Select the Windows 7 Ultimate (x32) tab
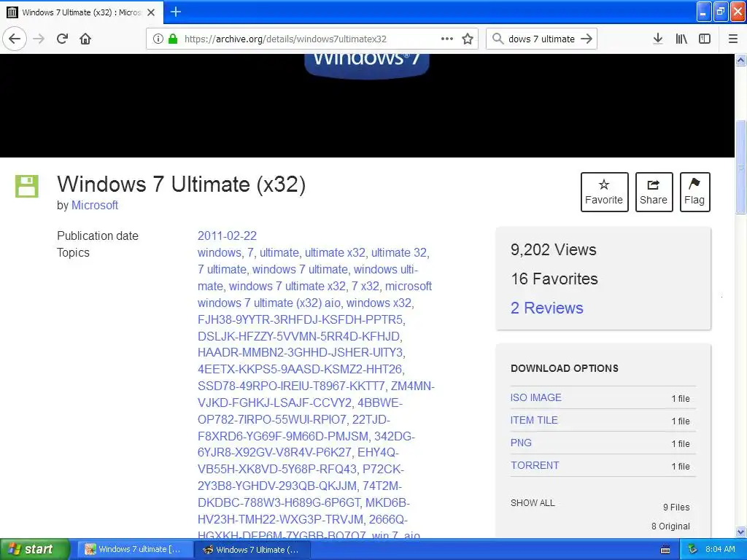Screen dimensions: 747x560 pyautogui.click(x=82, y=12)
